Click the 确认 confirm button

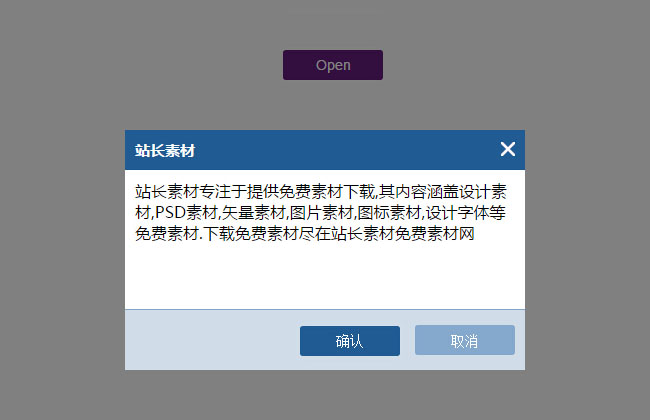(350, 341)
